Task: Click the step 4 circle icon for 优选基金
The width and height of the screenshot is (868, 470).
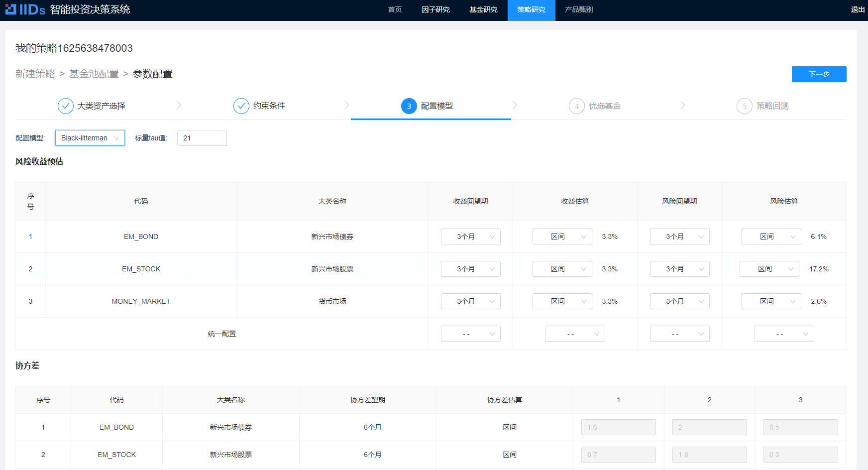Action: [x=577, y=106]
